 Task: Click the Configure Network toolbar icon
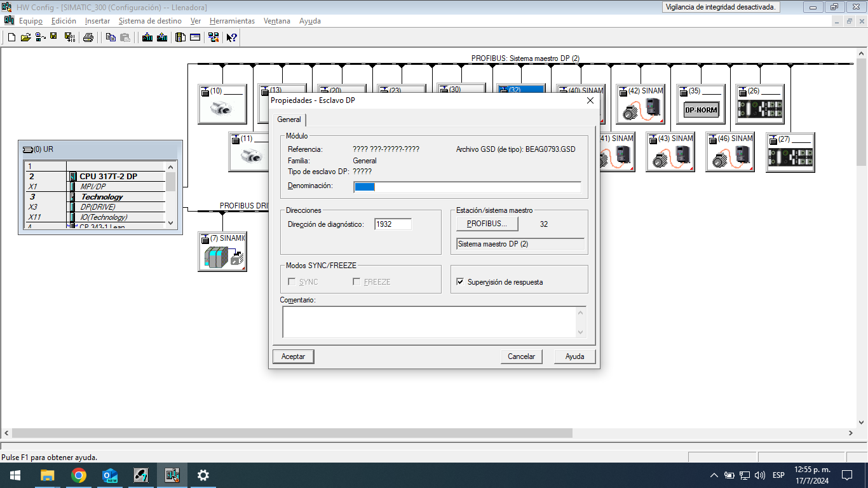pyautogui.click(x=214, y=37)
